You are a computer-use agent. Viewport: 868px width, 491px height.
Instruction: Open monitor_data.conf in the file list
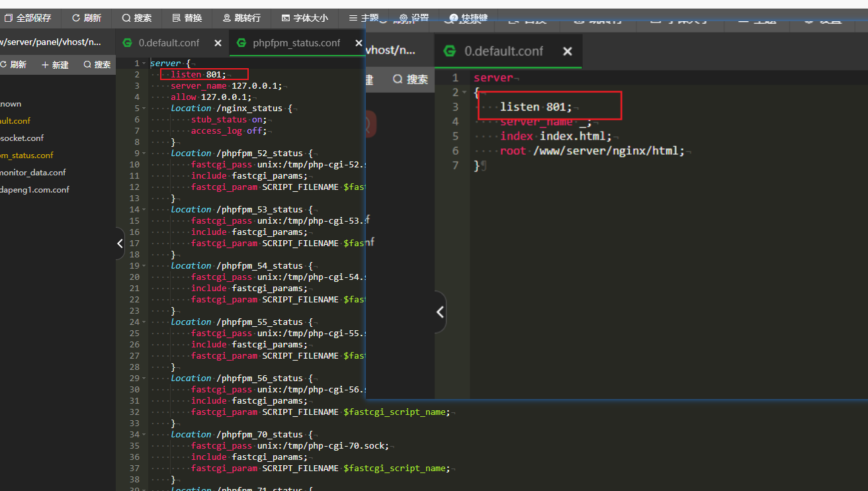pyautogui.click(x=33, y=172)
